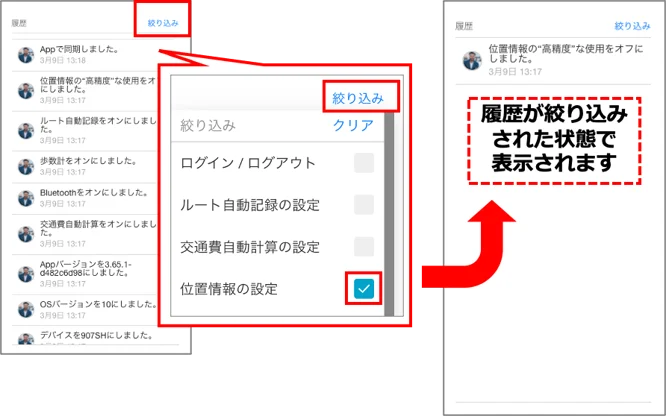Click 3月9日 13:18 timestamp
The image size is (666, 416).
tap(63, 60)
